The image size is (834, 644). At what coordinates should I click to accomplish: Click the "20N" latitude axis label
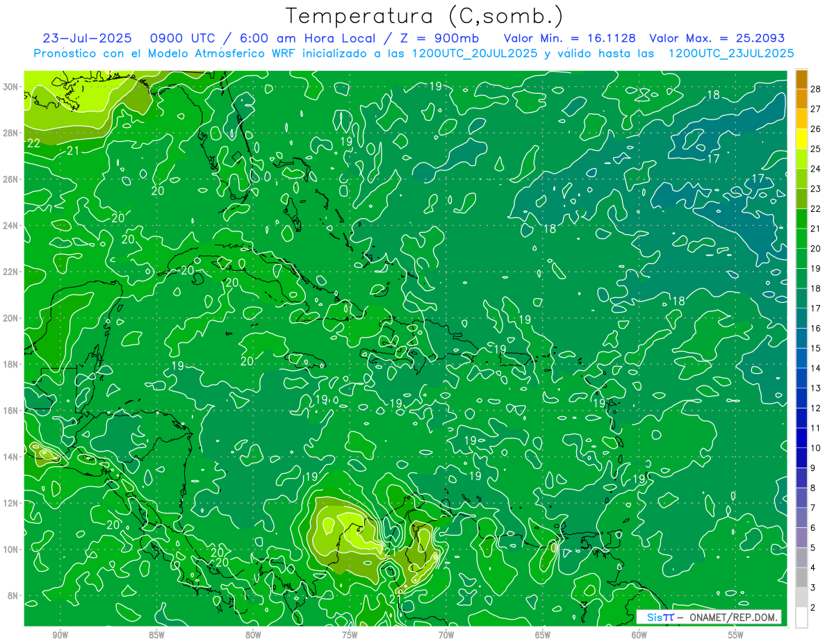click(x=11, y=318)
